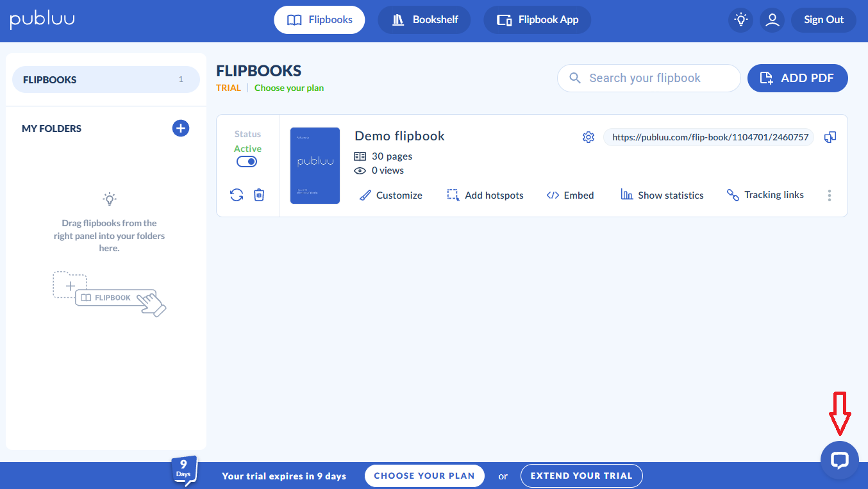Click the ADD PDF button
The width and height of the screenshot is (868, 489).
click(797, 78)
